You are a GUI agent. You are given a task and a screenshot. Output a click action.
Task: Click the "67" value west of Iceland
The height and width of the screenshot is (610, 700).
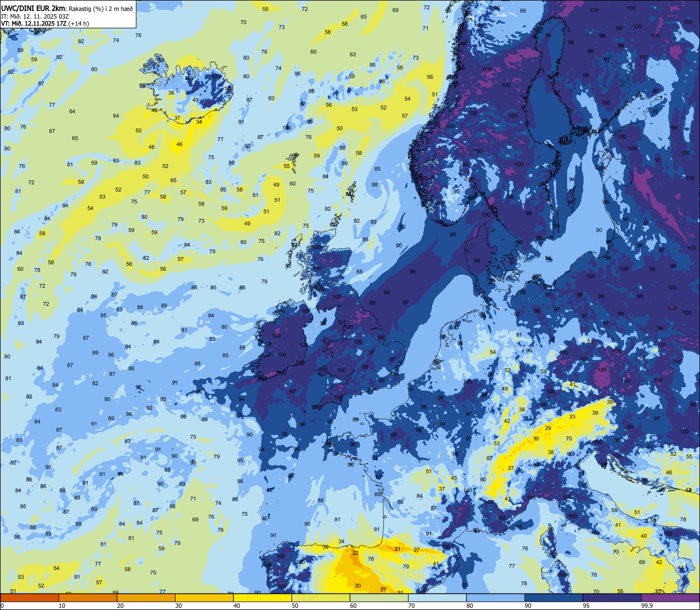coord(52,131)
